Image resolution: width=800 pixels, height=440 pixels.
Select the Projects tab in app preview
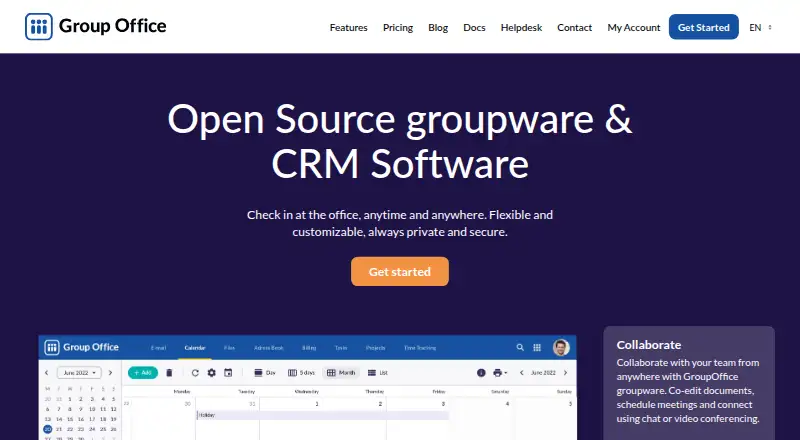click(x=376, y=348)
